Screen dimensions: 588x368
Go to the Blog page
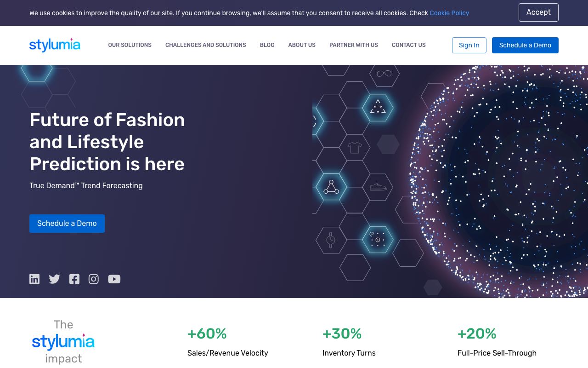click(267, 45)
